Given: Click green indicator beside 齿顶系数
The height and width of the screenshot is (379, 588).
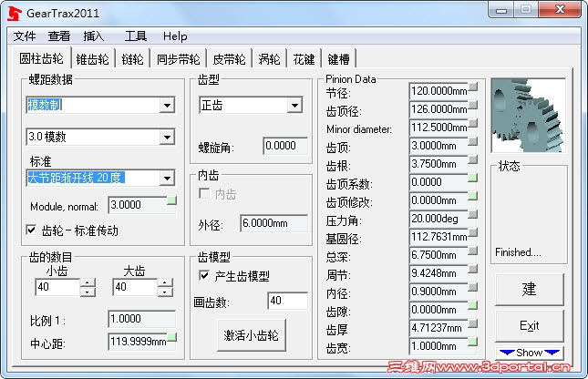Looking at the screenshot, I should click(x=473, y=178).
